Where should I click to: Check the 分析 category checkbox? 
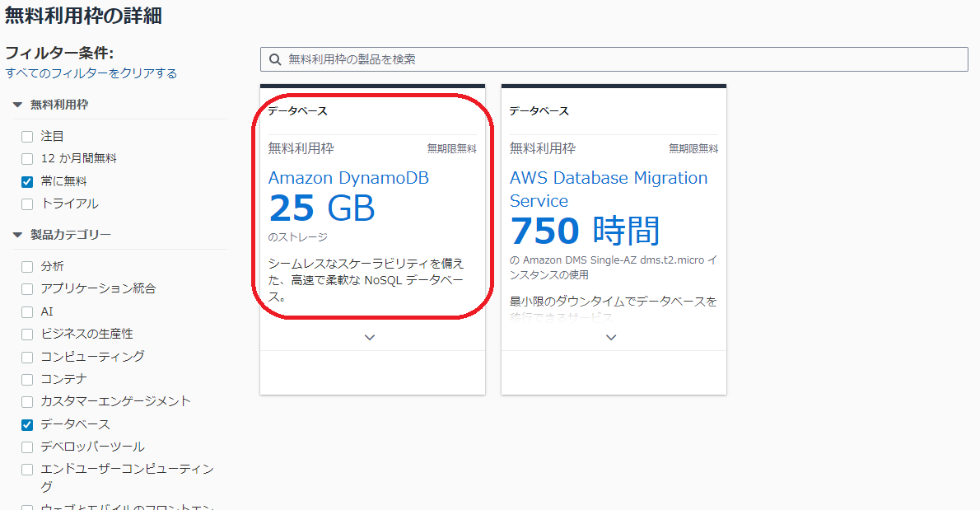coord(27,267)
